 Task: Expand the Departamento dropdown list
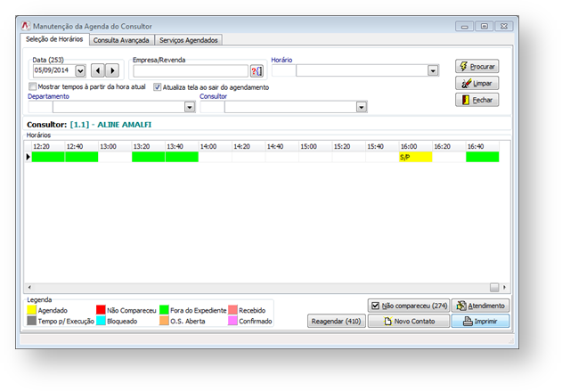click(189, 107)
